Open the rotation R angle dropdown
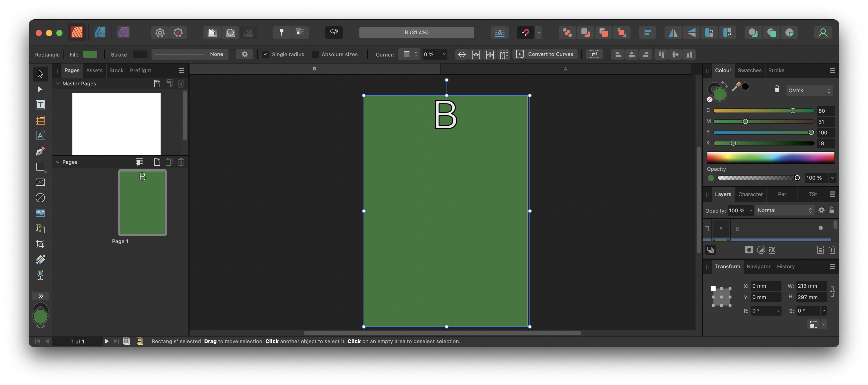Screen dimensions: 868x385 (x=778, y=311)
